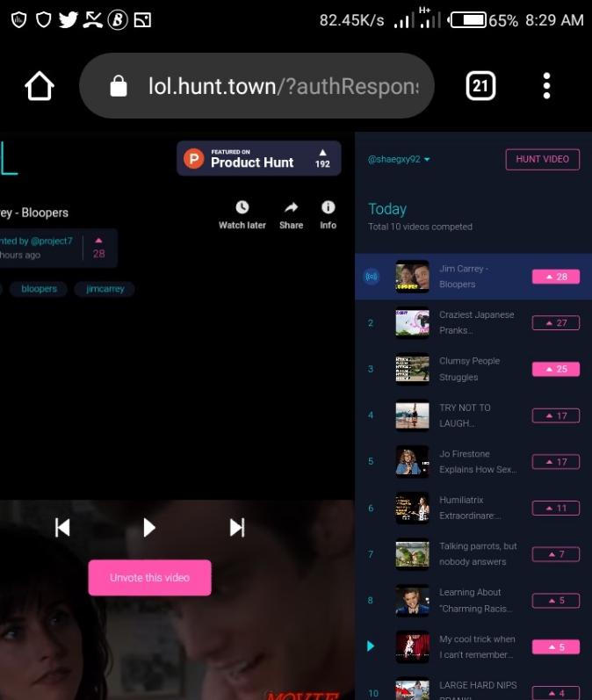Open the Learning About Charming Racis thumbnail
Screen dimensions: 592x700
[x=413, y=601]
